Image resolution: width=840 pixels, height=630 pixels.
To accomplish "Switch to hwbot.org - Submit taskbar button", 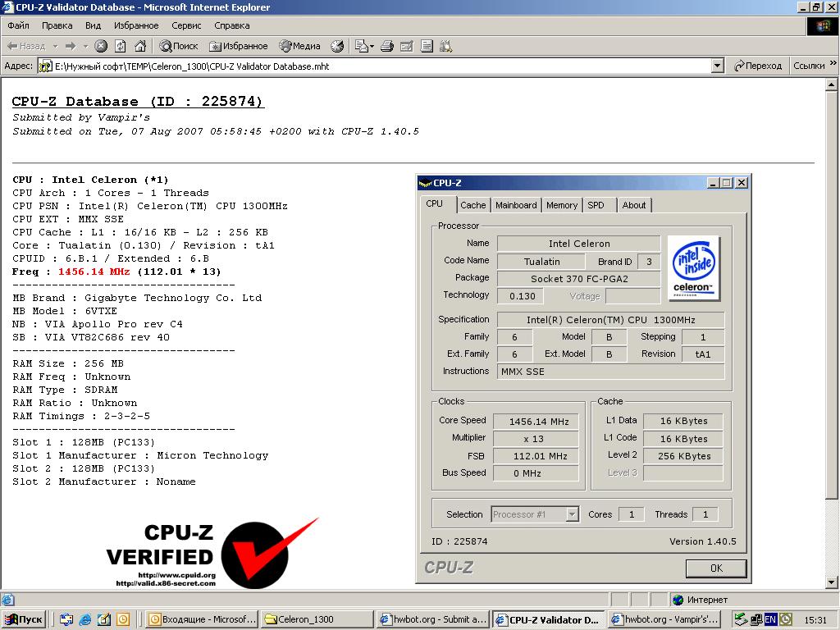I will point(432,619).
